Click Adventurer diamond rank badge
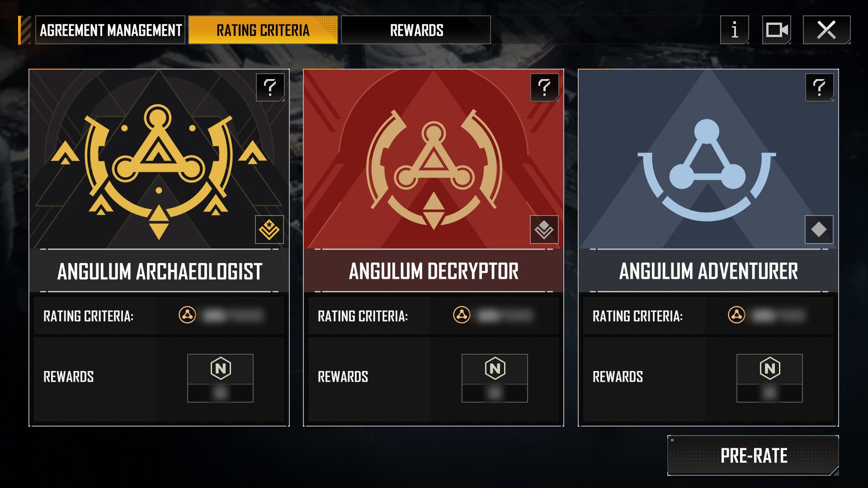The width and height of the screenshot is (868, 488). tap(819, 230)
